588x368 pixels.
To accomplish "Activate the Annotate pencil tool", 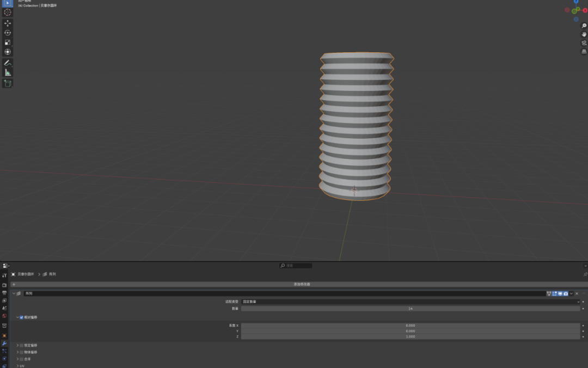I will pos(8,63).
